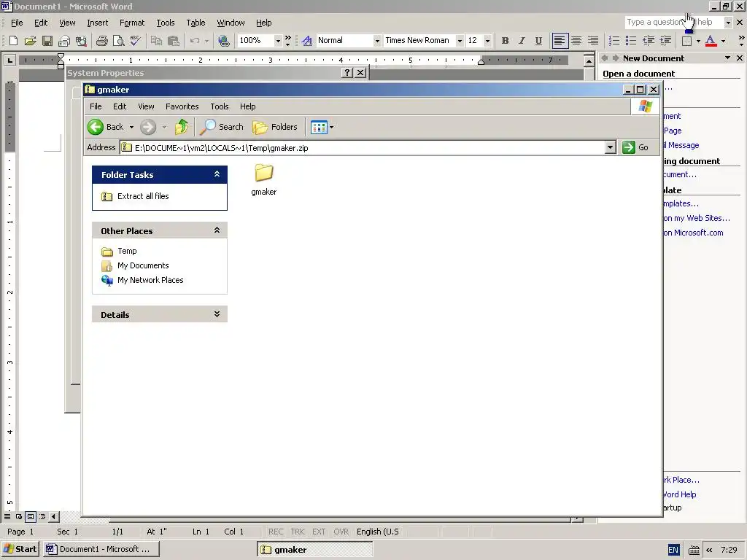
Task: Open the Undo history dropdown arrow
Action: pos(206,41)
